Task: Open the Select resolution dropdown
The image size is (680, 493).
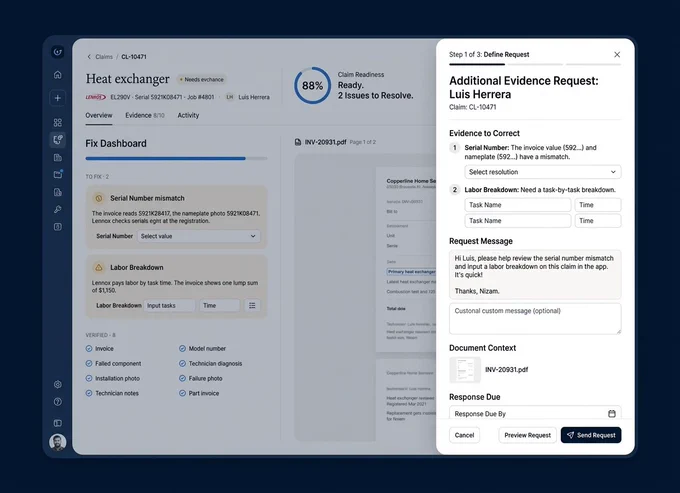Action: tap(543, 172)
